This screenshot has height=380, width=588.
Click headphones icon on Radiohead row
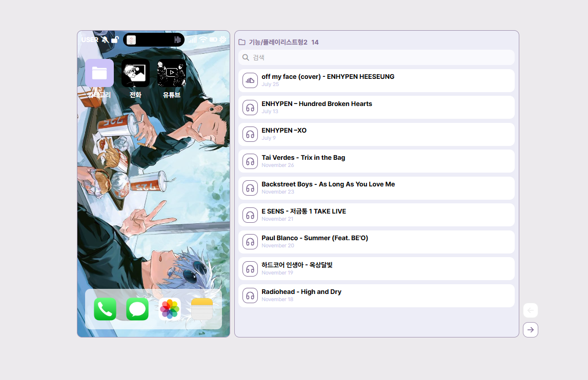[x=250, y=295]
